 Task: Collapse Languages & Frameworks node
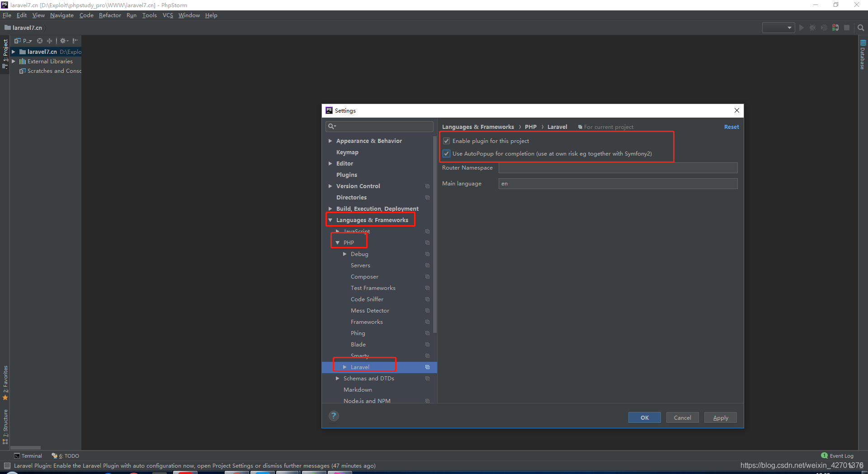(330, 220)
